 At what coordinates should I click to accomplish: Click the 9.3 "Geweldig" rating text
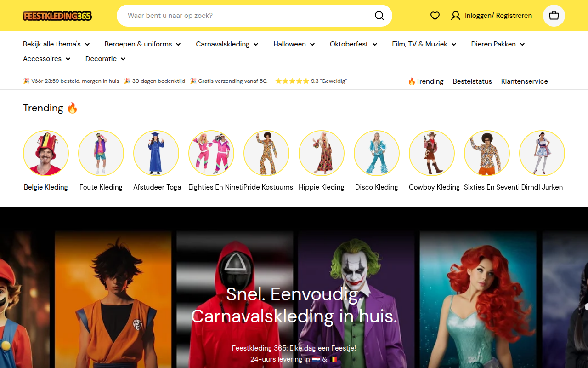[x=329, y=81]
